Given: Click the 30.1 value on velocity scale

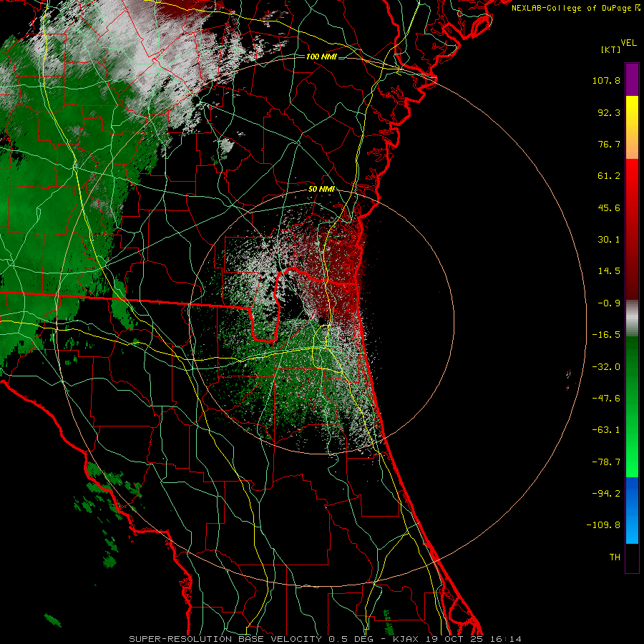Looking at the screenshot, I should pos(609,240).
